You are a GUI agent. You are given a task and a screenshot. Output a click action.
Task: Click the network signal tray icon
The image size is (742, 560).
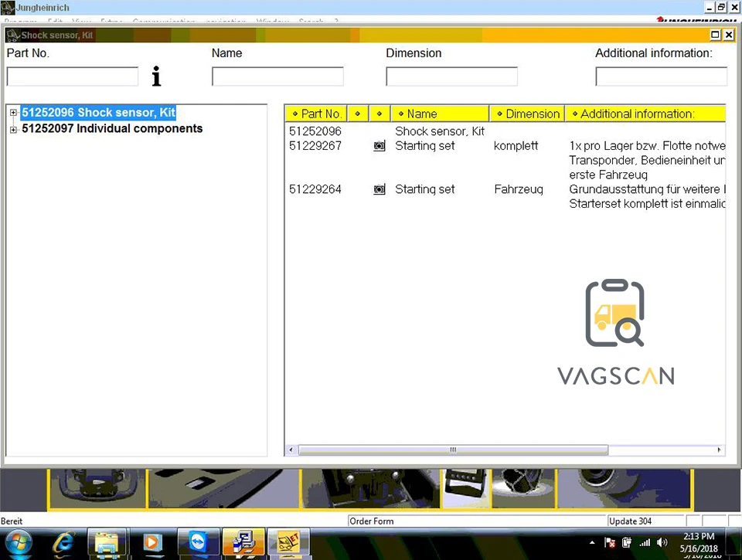pyautogui.click(x=645, y=542)
